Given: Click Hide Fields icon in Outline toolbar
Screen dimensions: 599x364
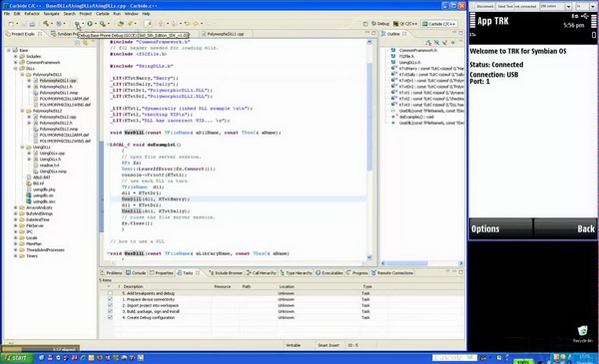Looking at the screenshot, I should pos(436,43).
